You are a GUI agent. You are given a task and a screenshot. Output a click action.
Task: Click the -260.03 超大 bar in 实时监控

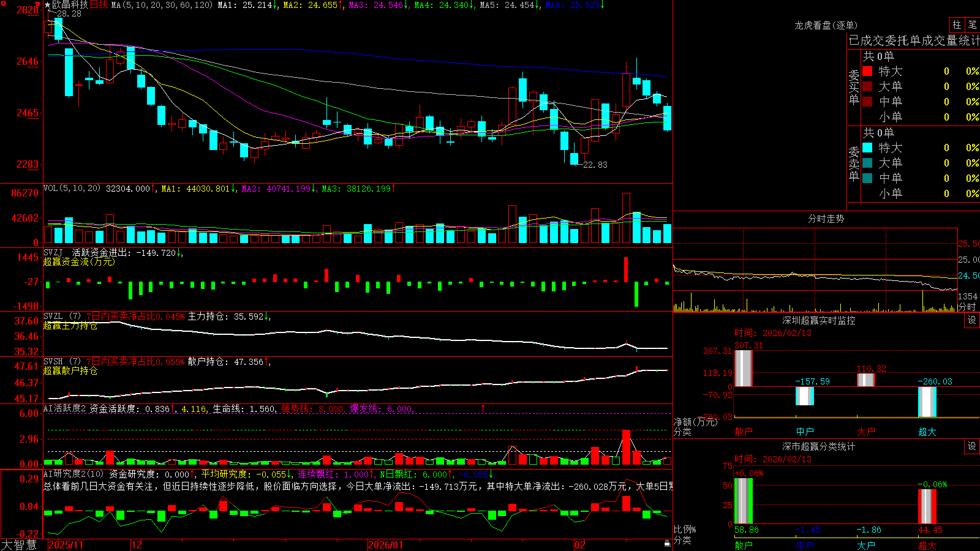click(x=927, y=402)
